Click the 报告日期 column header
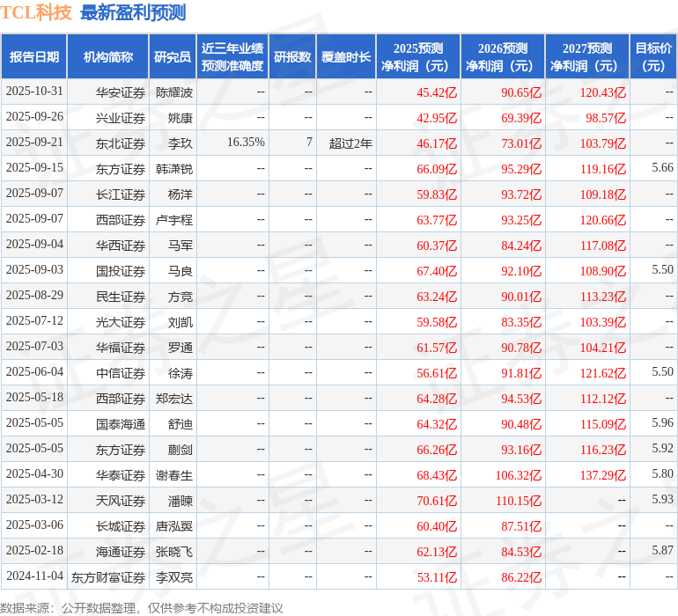678x616 pixels. (x=33, y=57)
